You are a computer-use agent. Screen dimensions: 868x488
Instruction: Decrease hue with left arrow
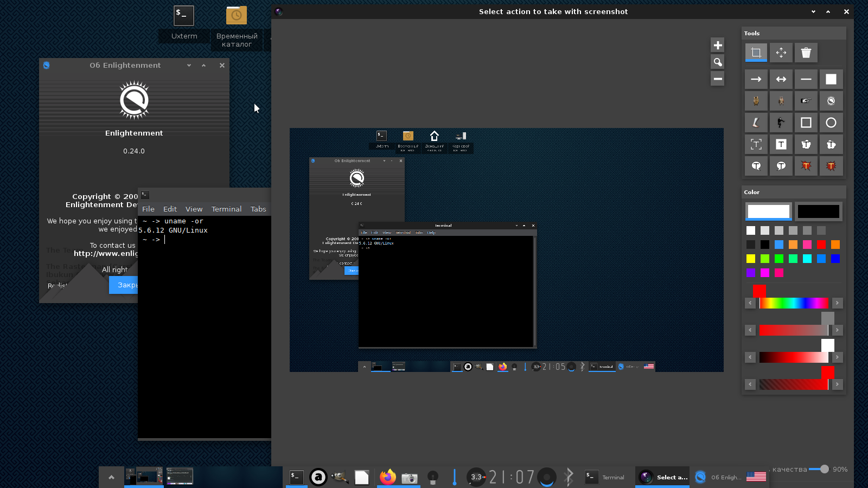(x=750, y=303)
